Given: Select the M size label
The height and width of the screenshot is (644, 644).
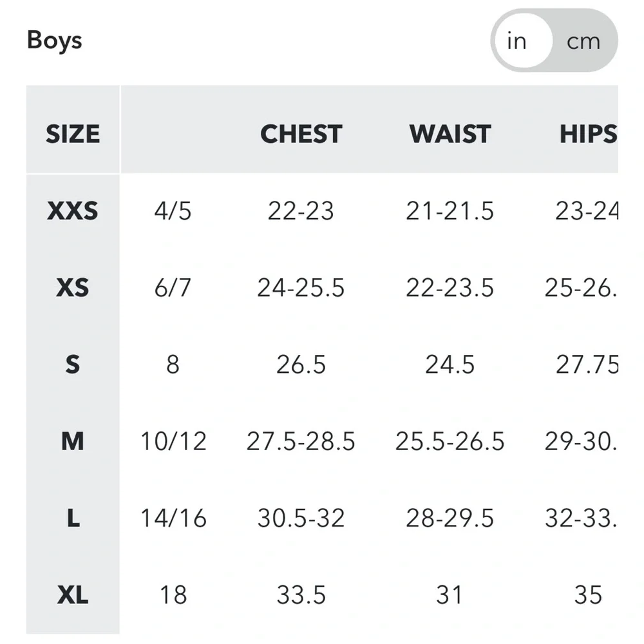Looking at the screenshot, I should pyautogui.click(x=72, y=442).
